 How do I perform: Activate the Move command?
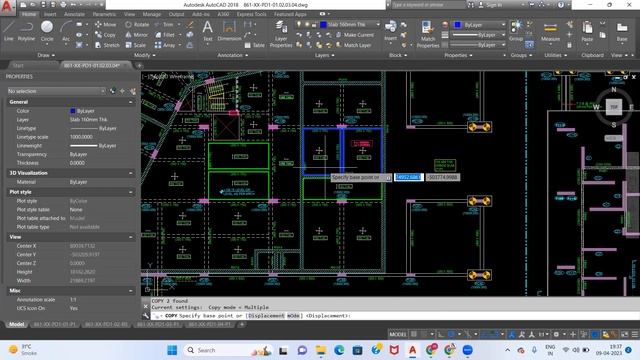[105, 24]
